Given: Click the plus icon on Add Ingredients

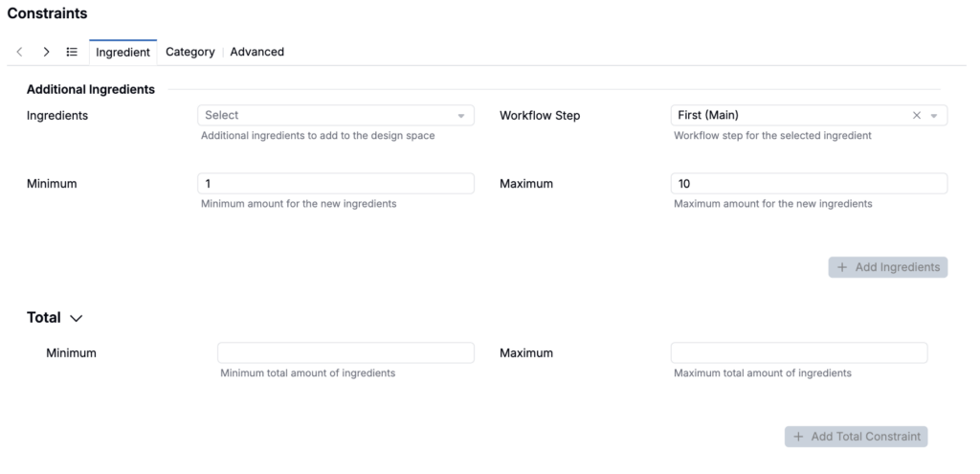Looking at the screenshot, I should pos(842,267).
